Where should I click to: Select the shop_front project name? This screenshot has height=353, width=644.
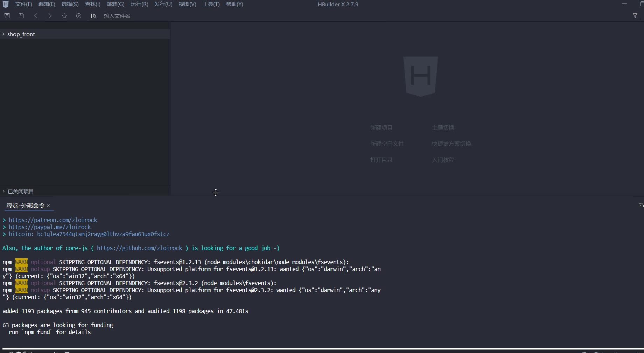click(21, 34)
